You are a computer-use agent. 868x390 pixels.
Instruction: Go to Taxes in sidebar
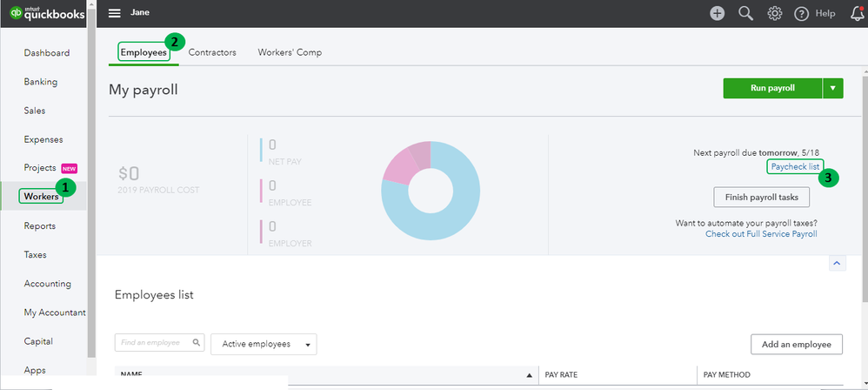coord(35,254)
